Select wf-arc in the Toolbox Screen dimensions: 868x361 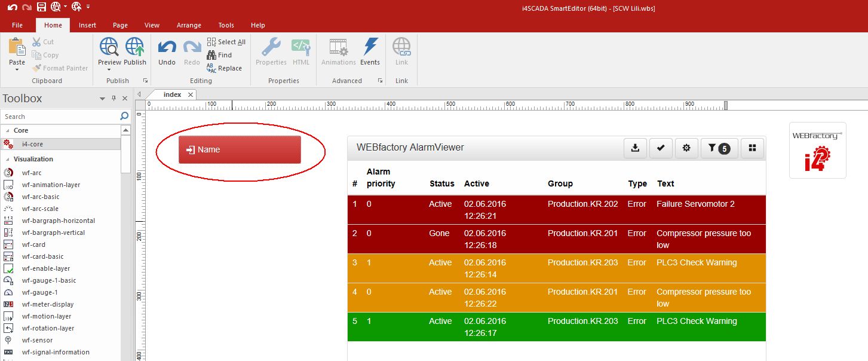point(61,173)
